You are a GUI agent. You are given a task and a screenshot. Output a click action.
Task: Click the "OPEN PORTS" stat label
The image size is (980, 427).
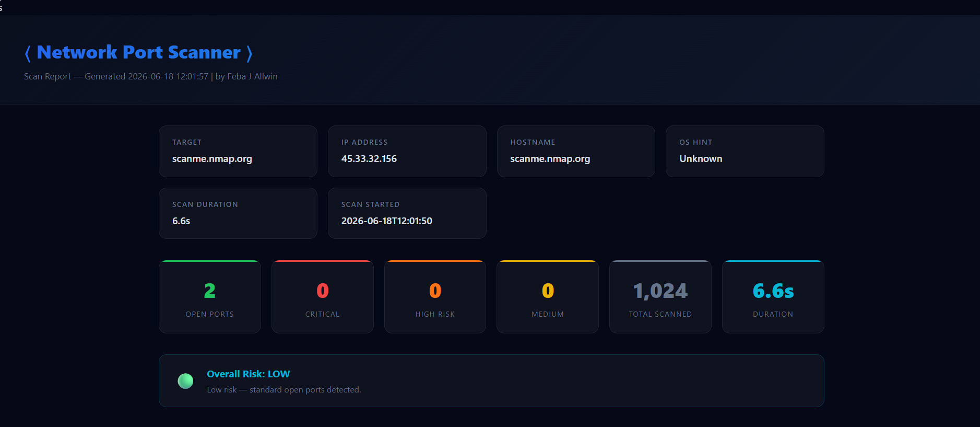pos(210,314)
